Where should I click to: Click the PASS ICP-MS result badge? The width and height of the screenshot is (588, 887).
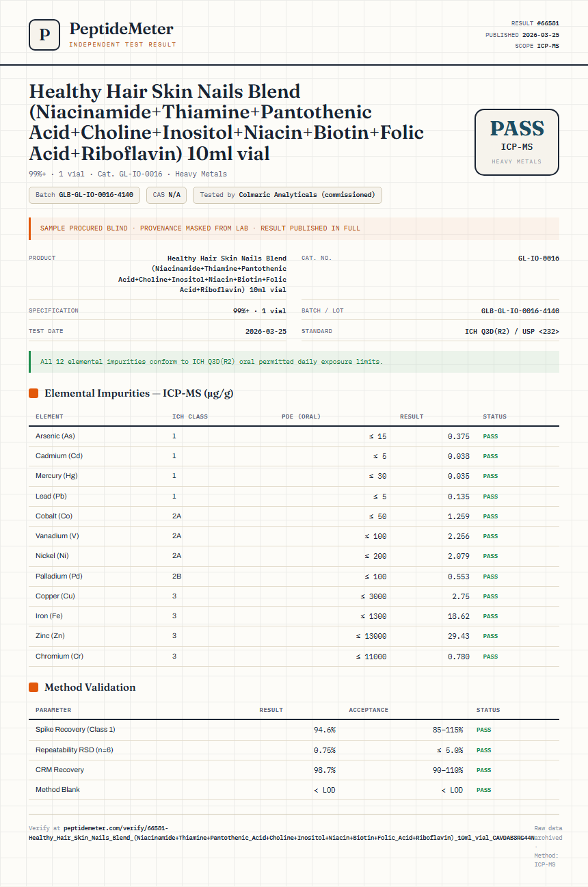tap(517, 142)
